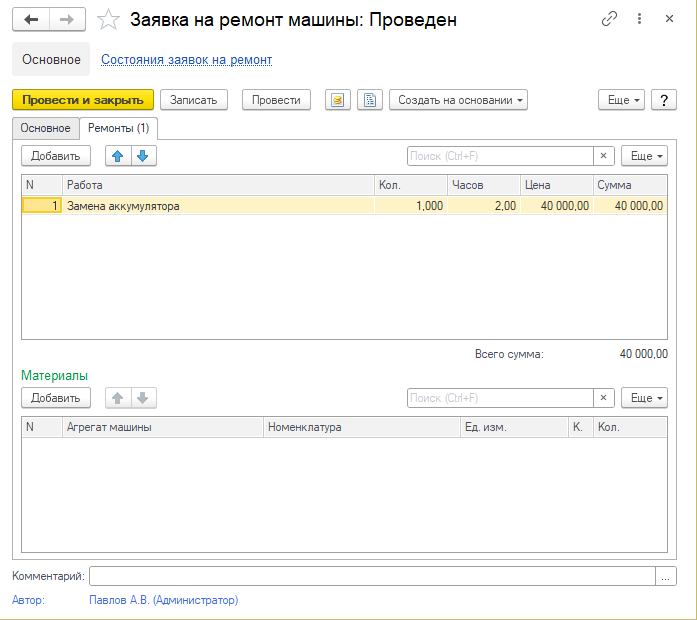Viewport: 697px width, 620px height.
Task: Select price cell in 'Цена' column
Action: (557, 206)
